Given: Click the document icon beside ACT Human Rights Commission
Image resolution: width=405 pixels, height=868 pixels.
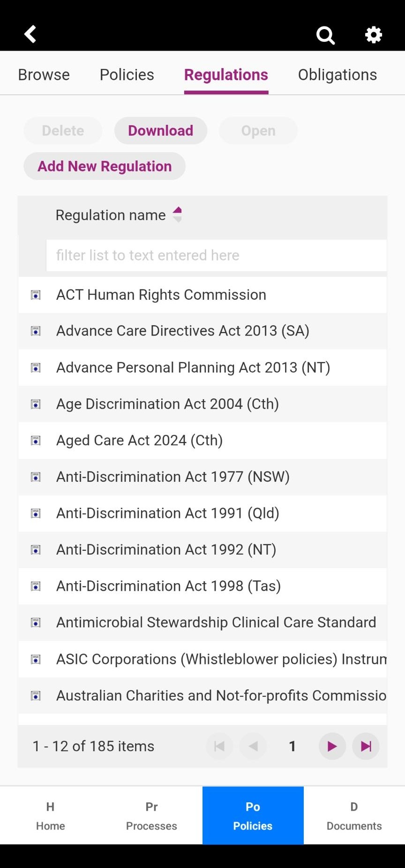Looking at the screenshot, I should tap(36, 295).
